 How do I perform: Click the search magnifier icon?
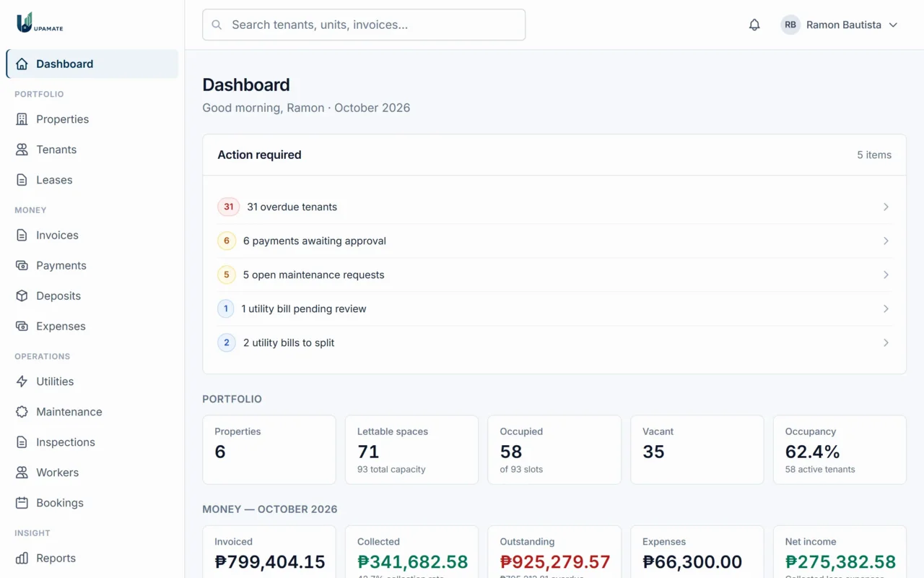pos(217,25)
